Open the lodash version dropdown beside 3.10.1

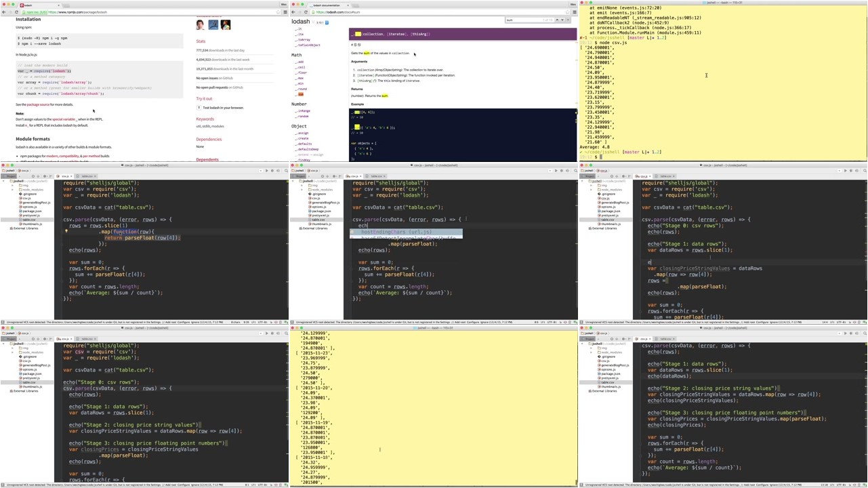[327, 22]
